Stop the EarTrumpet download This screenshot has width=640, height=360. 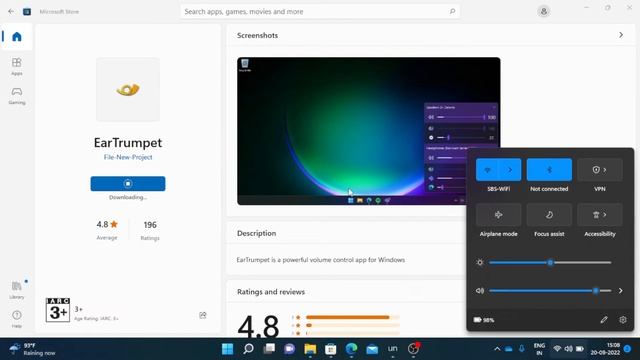(x=128, y=184)
